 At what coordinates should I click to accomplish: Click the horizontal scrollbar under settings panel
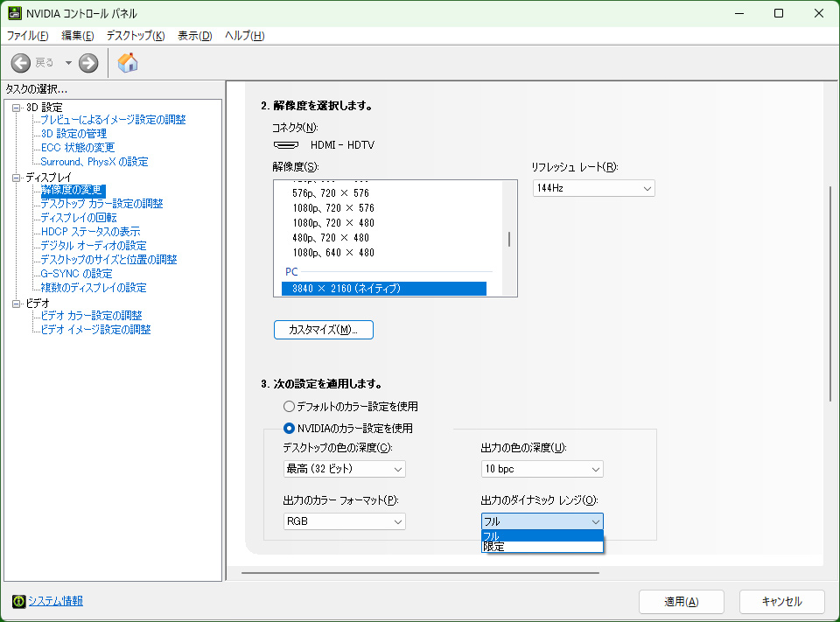[x=420, y=573]
